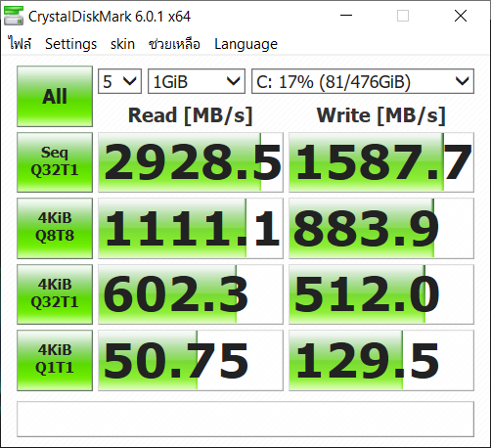Image resolution: width=491 pixels, height=448 pixels.
Task: Open the test count dropdown showing 5
Action: (x=119, y=81)
